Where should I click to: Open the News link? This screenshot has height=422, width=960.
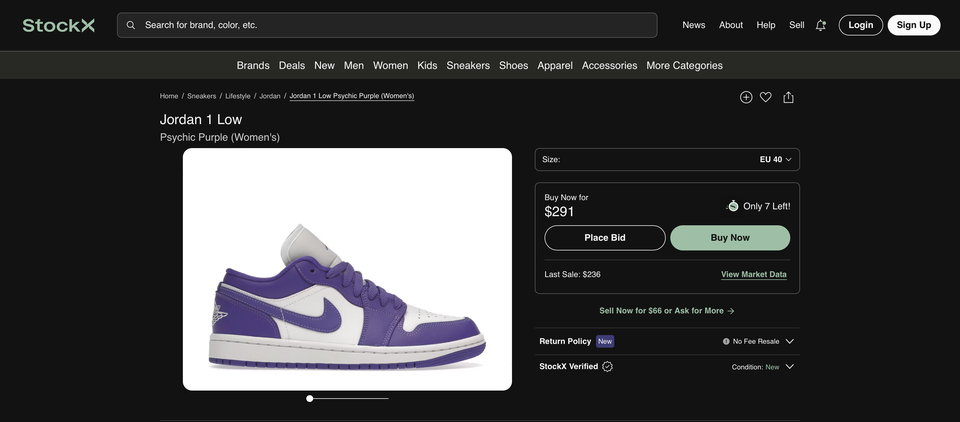694,25
